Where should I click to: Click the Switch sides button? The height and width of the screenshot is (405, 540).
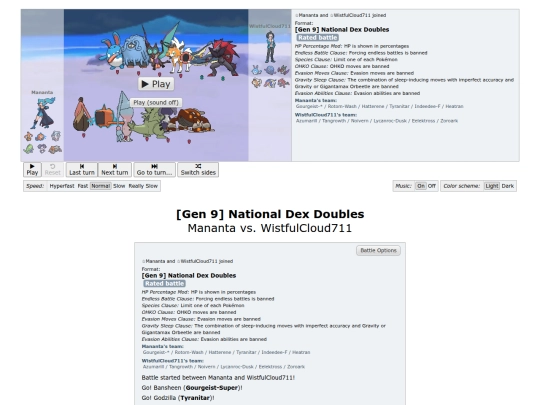coord(198,170)
